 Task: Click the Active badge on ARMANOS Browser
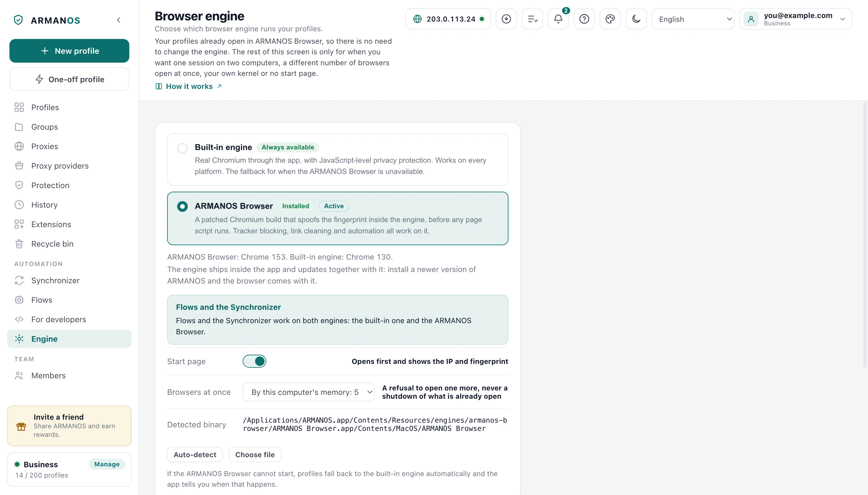(x=334, y=206)
